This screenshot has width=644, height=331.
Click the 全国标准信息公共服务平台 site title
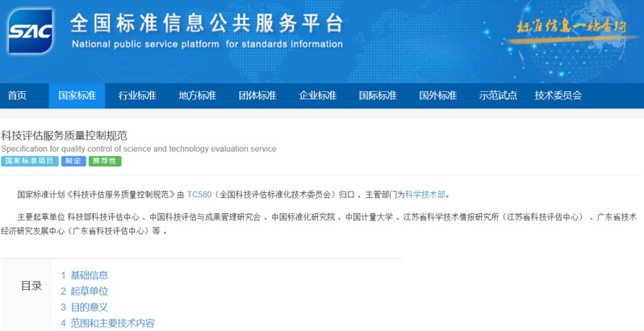pos(207,23)
